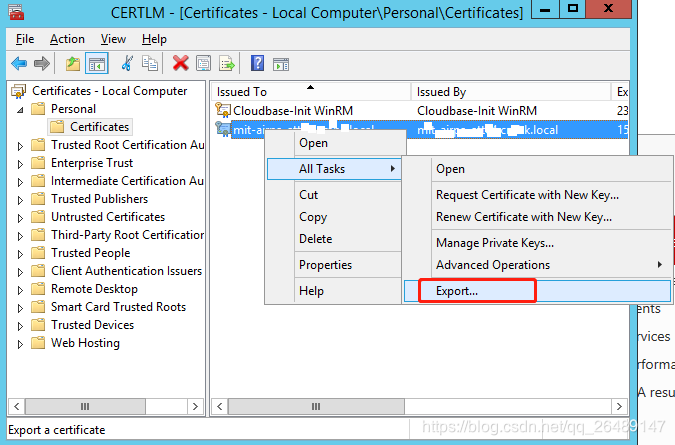This screenshot has width=675, height=445.
Task: Click the tree pane horizontal scrollbar thumb
Action: [85, 406]
